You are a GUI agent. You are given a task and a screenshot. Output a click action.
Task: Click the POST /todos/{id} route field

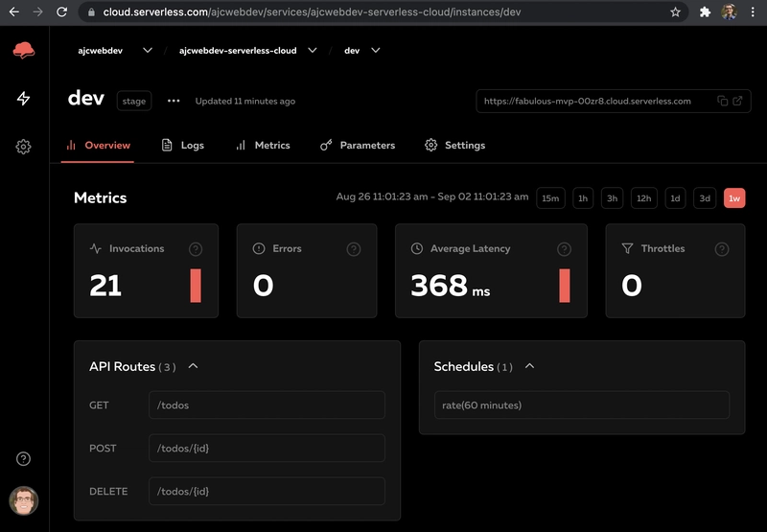tap(267, 448)
